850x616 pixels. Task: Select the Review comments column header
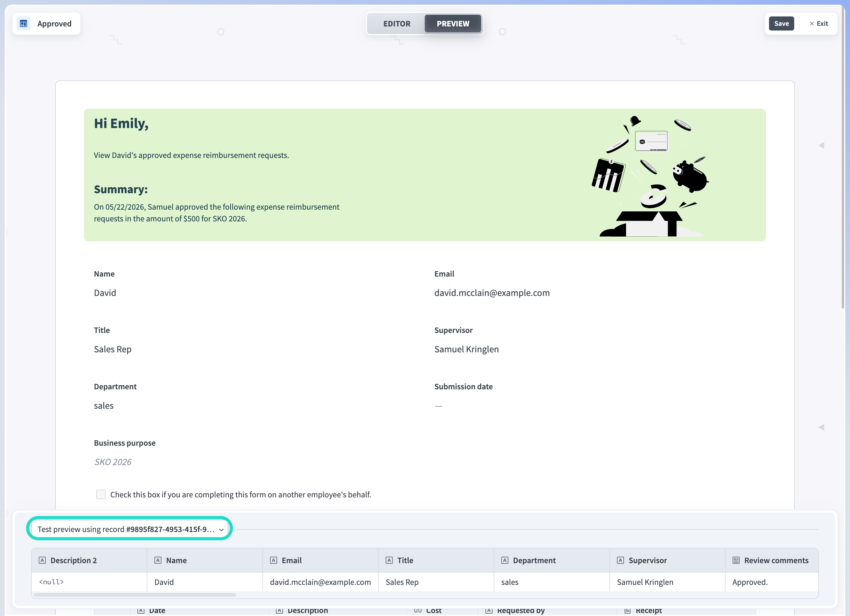772,560
